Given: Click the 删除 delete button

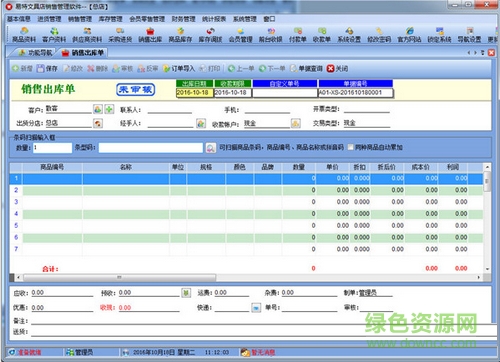Looking at the screenshot, I should coord(98,68).
